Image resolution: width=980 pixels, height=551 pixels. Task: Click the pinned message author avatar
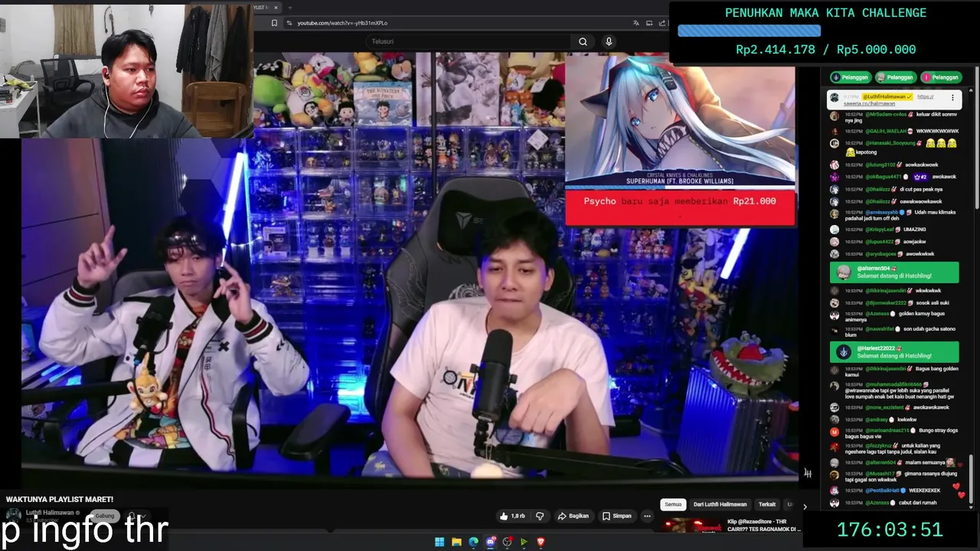pos(835,98)
